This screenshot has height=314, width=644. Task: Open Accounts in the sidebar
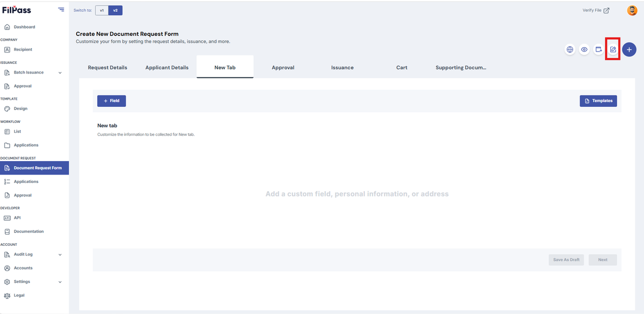(x=34, y=268)
